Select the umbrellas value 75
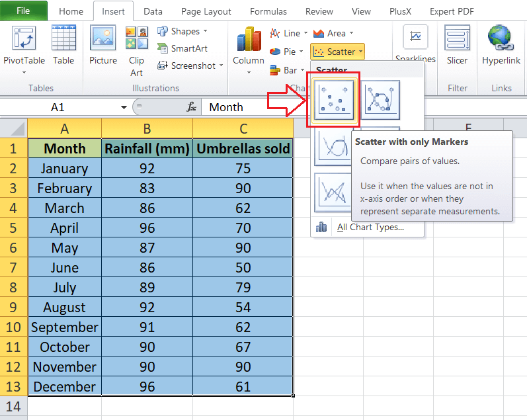This screenshot has width=527, height=420. click(x=243, y=168)
